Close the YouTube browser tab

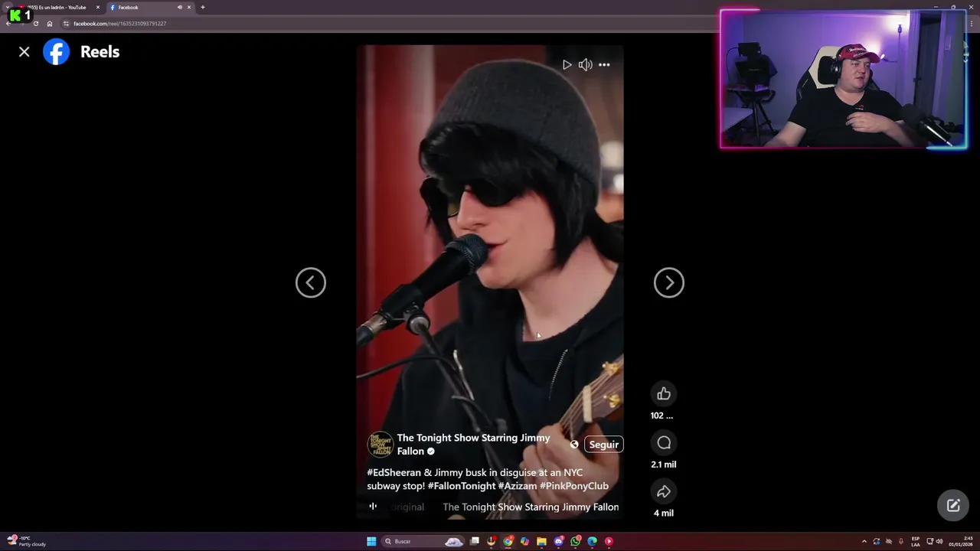coord(98,8)
